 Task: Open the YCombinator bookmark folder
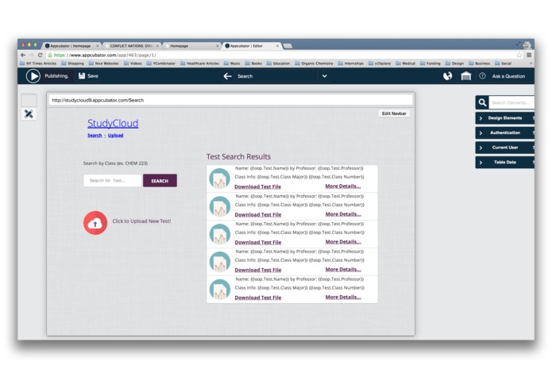[x=161, y=63]
